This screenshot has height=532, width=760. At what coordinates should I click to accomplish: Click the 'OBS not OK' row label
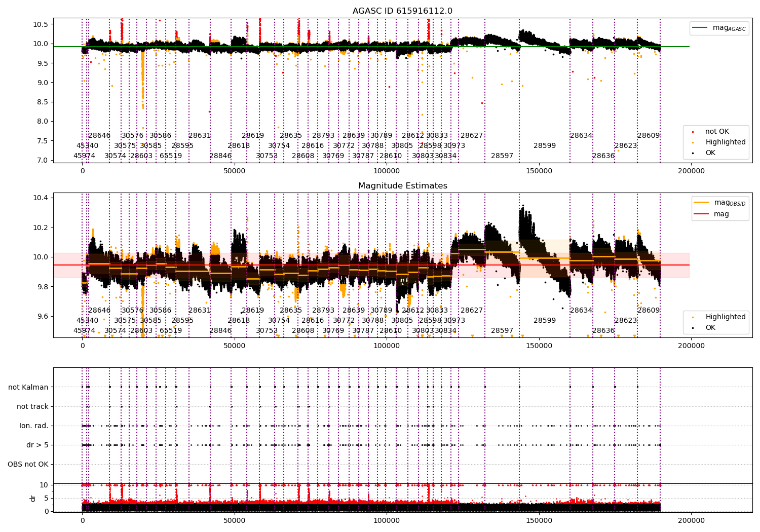tap(28, 464)
